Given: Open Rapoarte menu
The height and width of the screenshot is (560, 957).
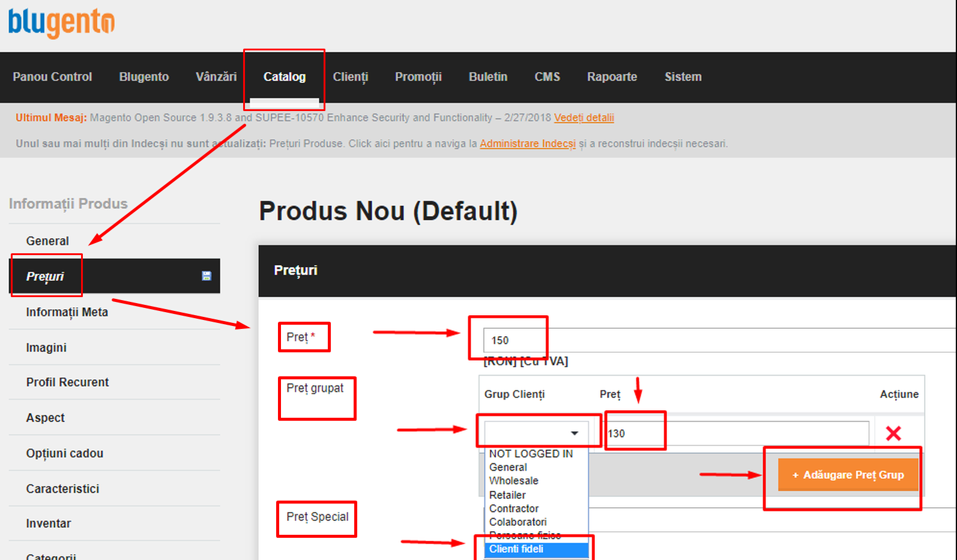Looking at the screenshot, I should click(x=612, y=77).
